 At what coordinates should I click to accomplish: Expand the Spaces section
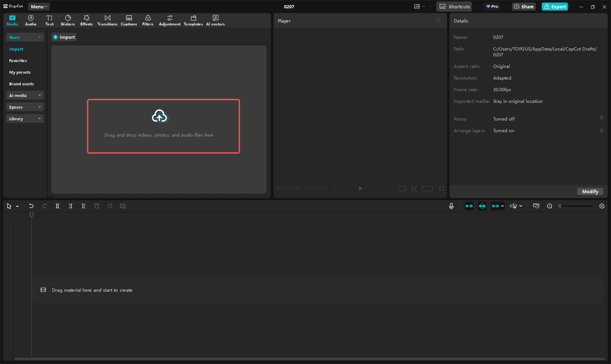click(x=25, y=107)
